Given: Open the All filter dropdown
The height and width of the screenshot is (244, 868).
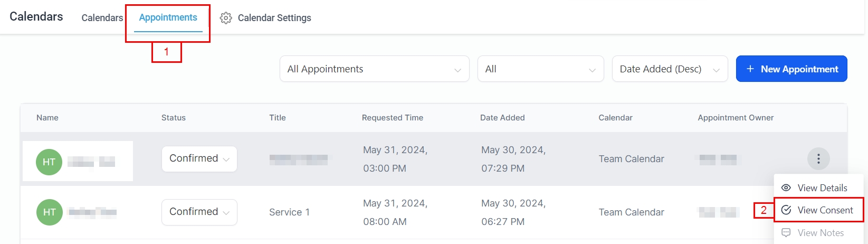Looking at the screenshot, I should pos(540,69).
